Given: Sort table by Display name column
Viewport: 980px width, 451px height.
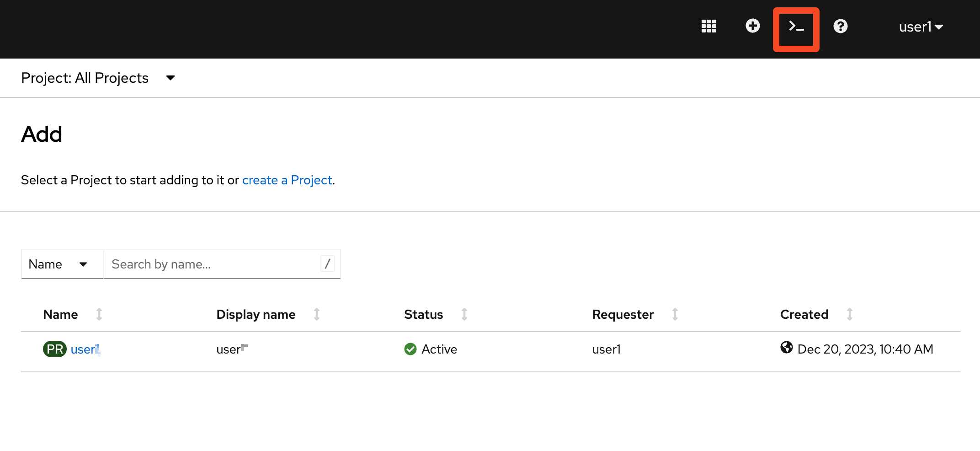Looking at the screenshot, I should coord(256,314).
